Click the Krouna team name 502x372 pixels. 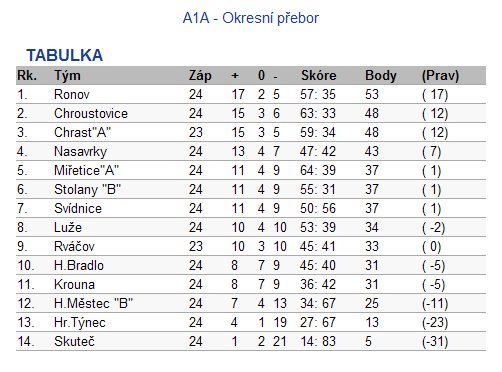[x=74, y=284]
